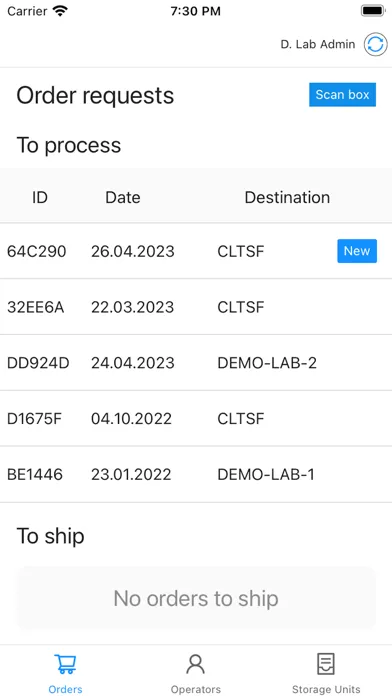Sort by the Date column header
The height and width of the screenshot is (696, 392).
coord(123,197)
